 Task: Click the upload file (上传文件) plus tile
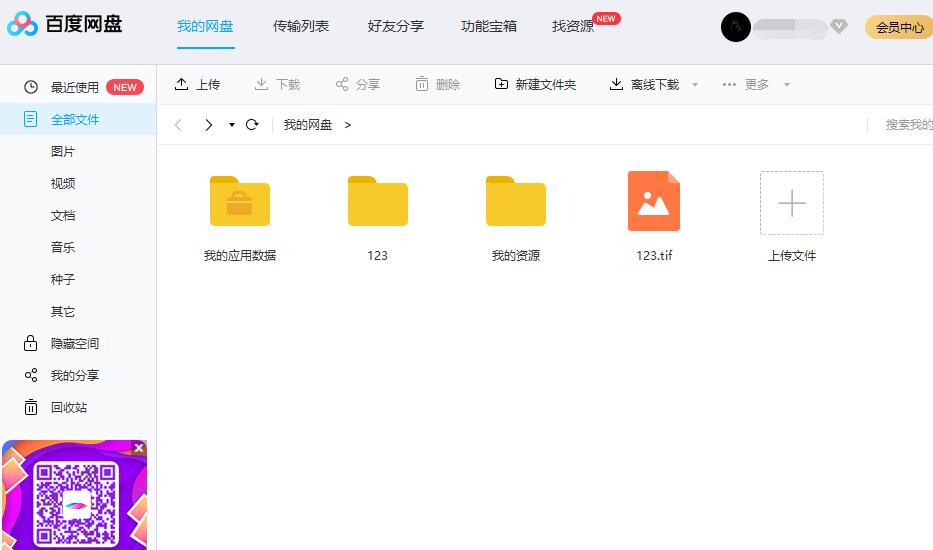pyautogui.click(x=791, y=203)
